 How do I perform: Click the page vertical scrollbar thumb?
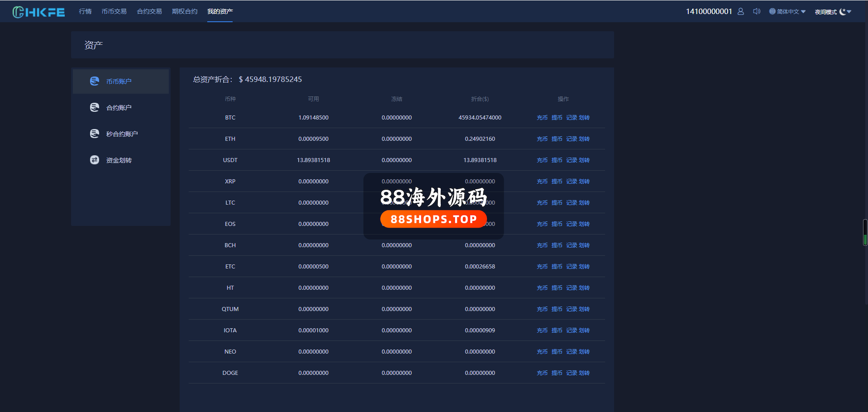point(865,232)
